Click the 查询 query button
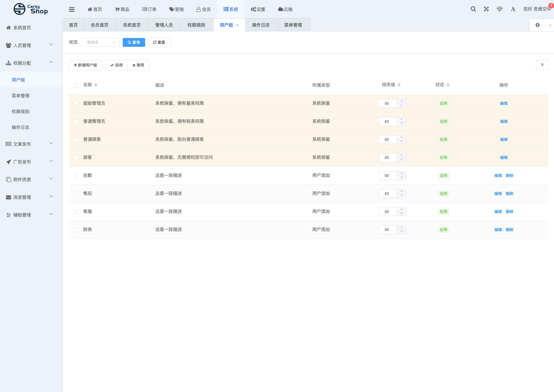This screenshot has height=392, width=554. pyautogui.click(x=134, y=42)
